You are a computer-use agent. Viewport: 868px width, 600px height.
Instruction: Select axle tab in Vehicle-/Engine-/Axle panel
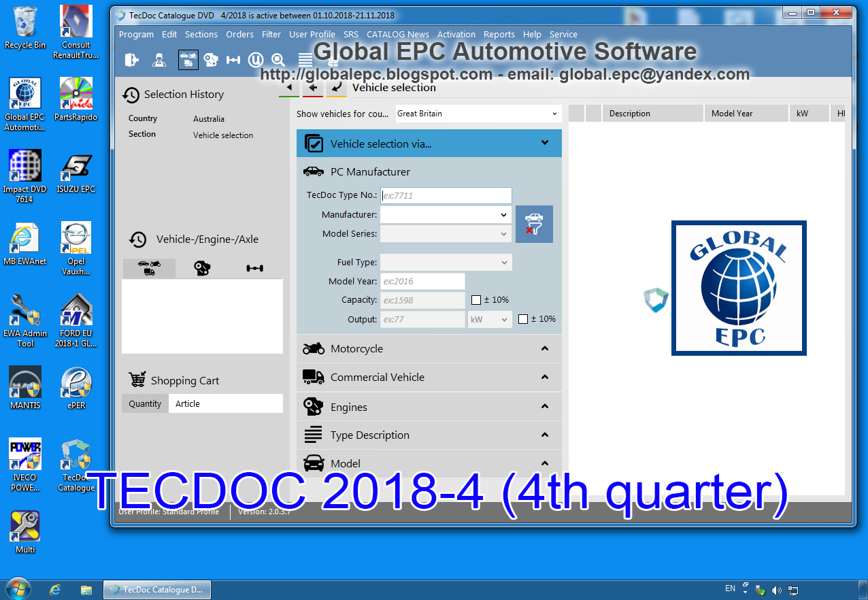[255, 268]
